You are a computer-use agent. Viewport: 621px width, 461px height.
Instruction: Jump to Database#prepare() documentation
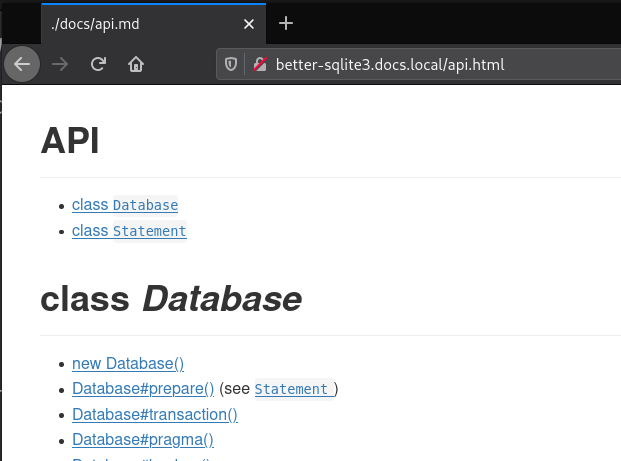pyautogui.click(x=143, y=388)
